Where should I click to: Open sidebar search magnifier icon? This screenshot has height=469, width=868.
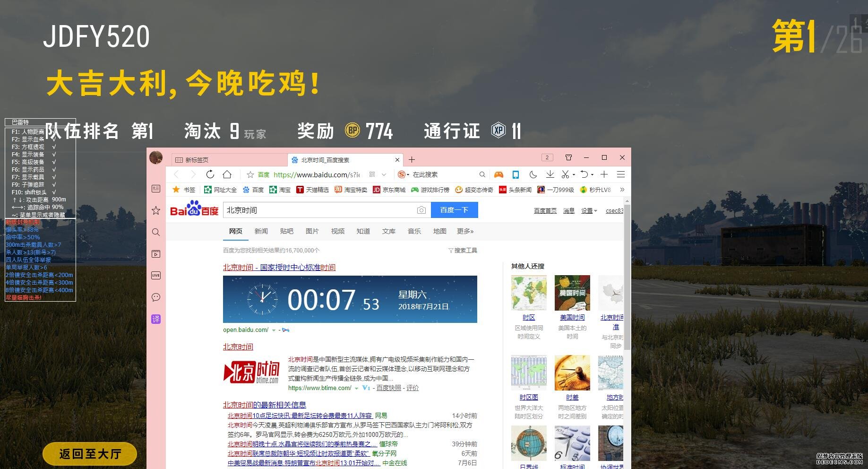point(156,232)
